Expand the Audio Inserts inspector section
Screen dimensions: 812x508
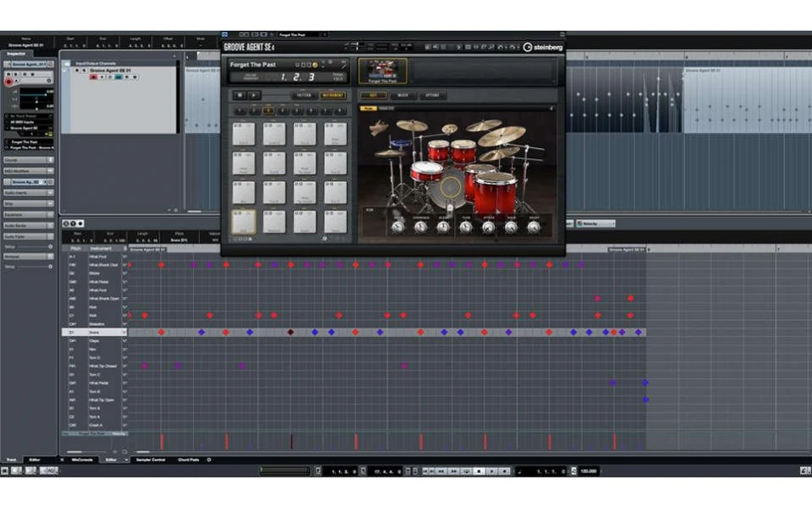[29, 193]
